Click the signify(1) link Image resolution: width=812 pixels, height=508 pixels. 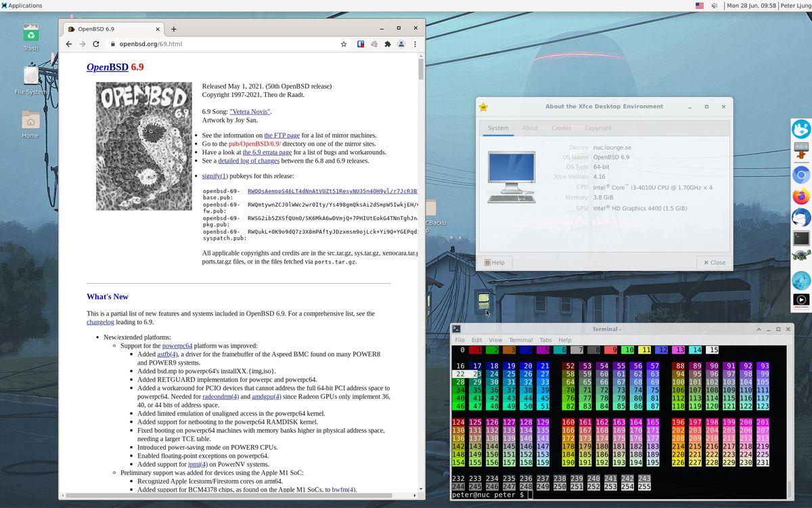point(215,176)
